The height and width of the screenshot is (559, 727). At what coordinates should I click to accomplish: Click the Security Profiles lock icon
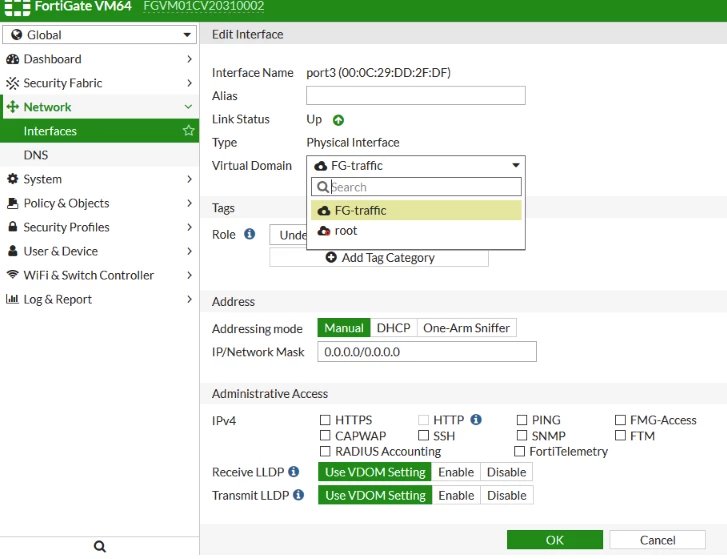tap(13, 227)
